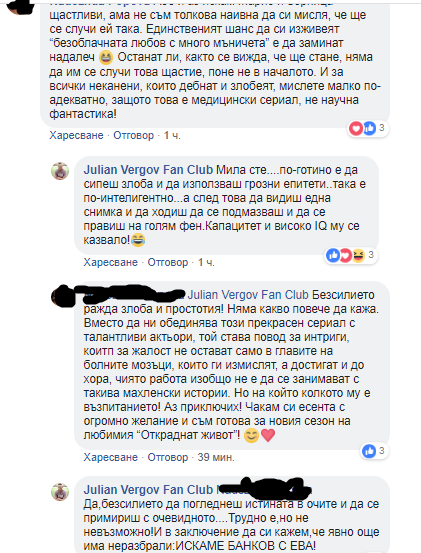Click Отговор under the Безсилието comment
The height and width of the screenshot is (553, 421).
point(168,457)
